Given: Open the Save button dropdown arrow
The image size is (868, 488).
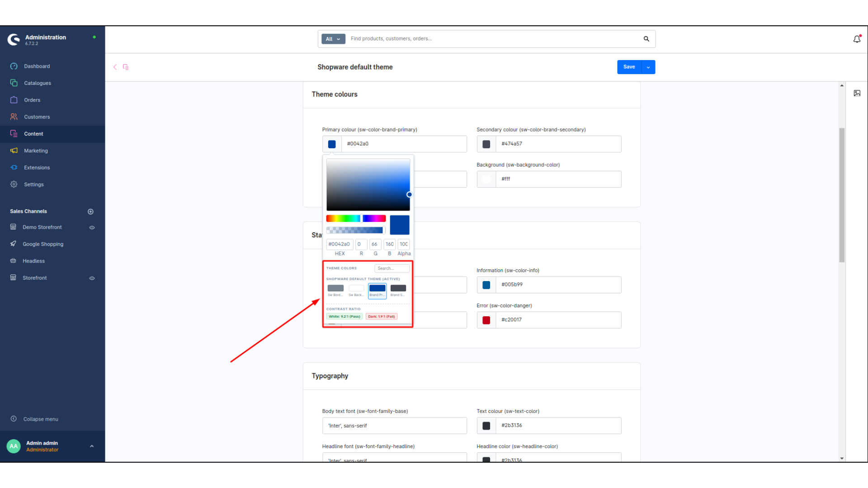Looking at the screenshot, I should 648,67.
